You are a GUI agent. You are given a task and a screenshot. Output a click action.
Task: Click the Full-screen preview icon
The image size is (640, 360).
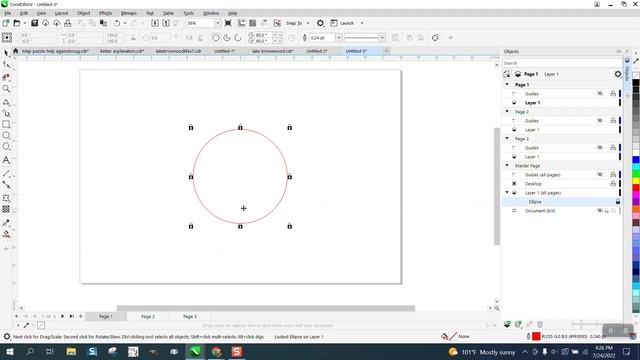[x=228, y=23]
